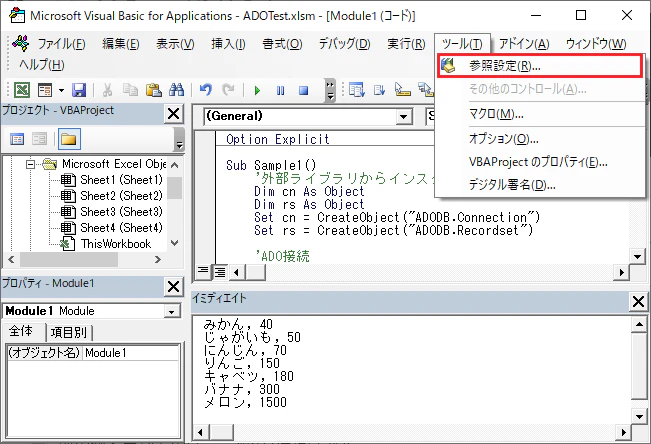This screenshot has height=444, width=651.
Task: Open the Insert UserForm dropdown arrow
Action: [61, 90]
